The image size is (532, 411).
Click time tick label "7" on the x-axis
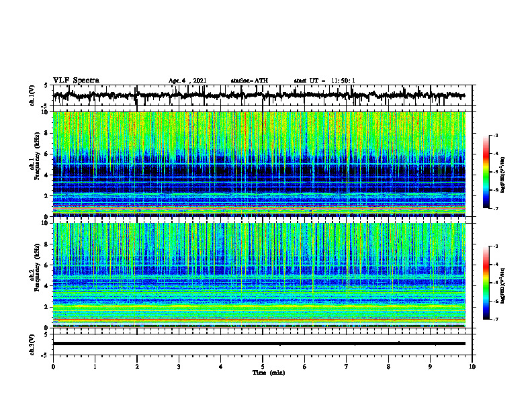click(x=347, y=367)
